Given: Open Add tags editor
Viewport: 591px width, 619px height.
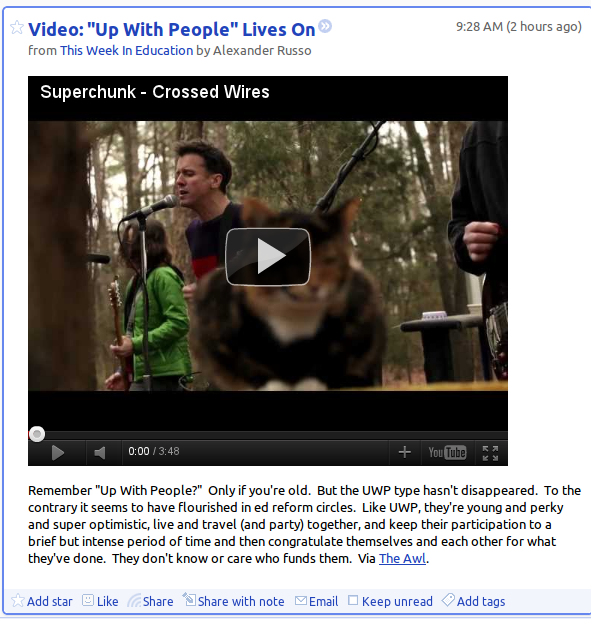Looking at the screenshot, I should coord(473,601).
